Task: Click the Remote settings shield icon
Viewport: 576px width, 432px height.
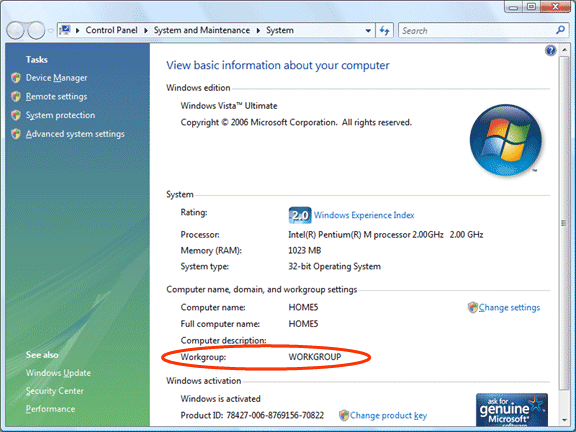Action: (16, 97)
